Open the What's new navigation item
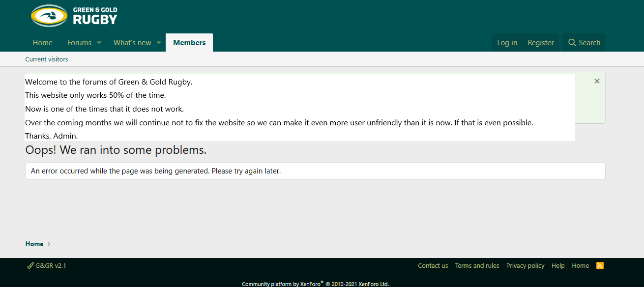Viewport: 644px width, 287px height. pyautogui.click(x=132, y=43)
